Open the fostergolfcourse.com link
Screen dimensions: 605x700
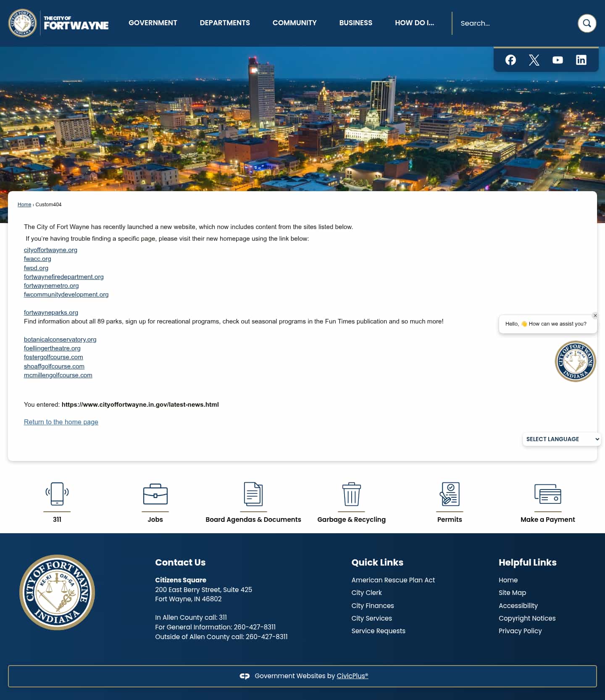[x=53, y=357]
